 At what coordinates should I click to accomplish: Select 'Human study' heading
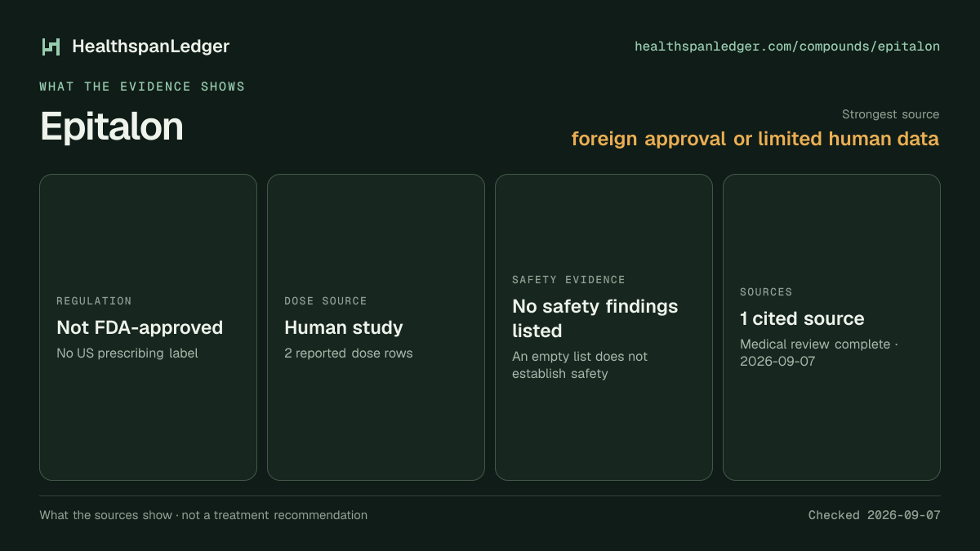coord(344,327)
